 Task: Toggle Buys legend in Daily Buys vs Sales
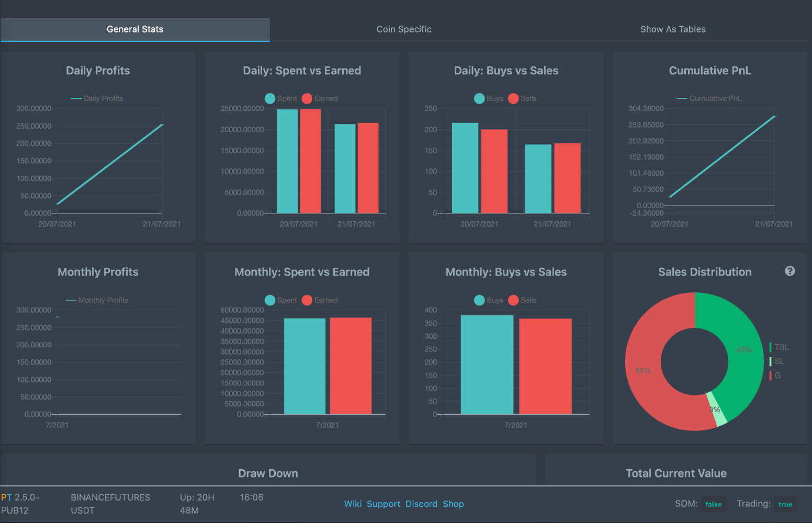(489, 98)
